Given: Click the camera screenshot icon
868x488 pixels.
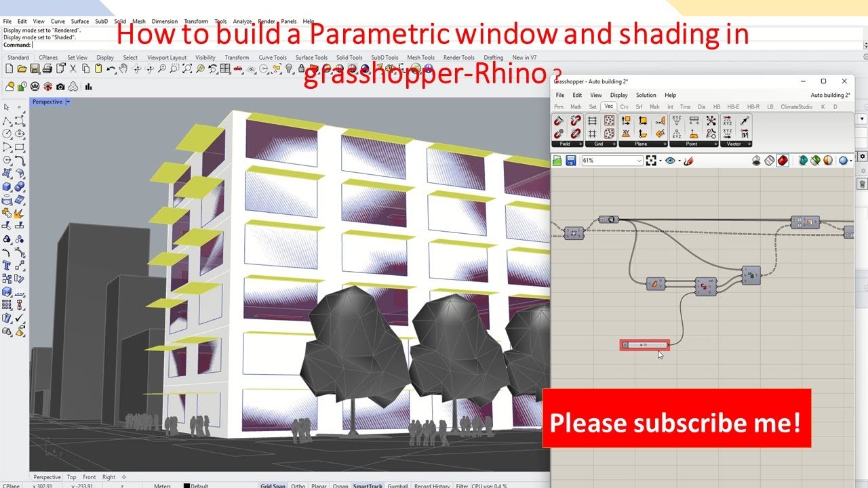Looking at the screenshot, I should point(60,87).
